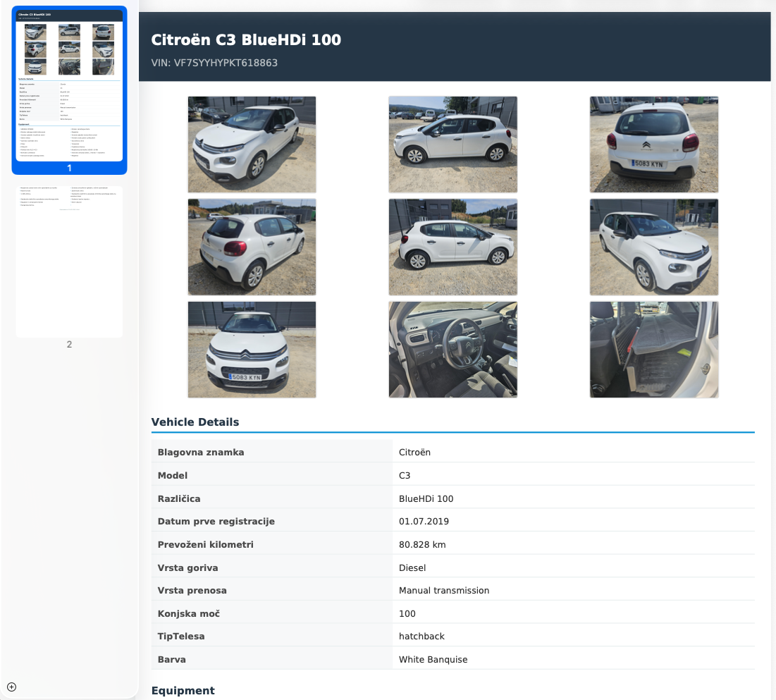Select page 2 thumbnail in sidebar
This screenshot has height=700, width=776.
69,262
